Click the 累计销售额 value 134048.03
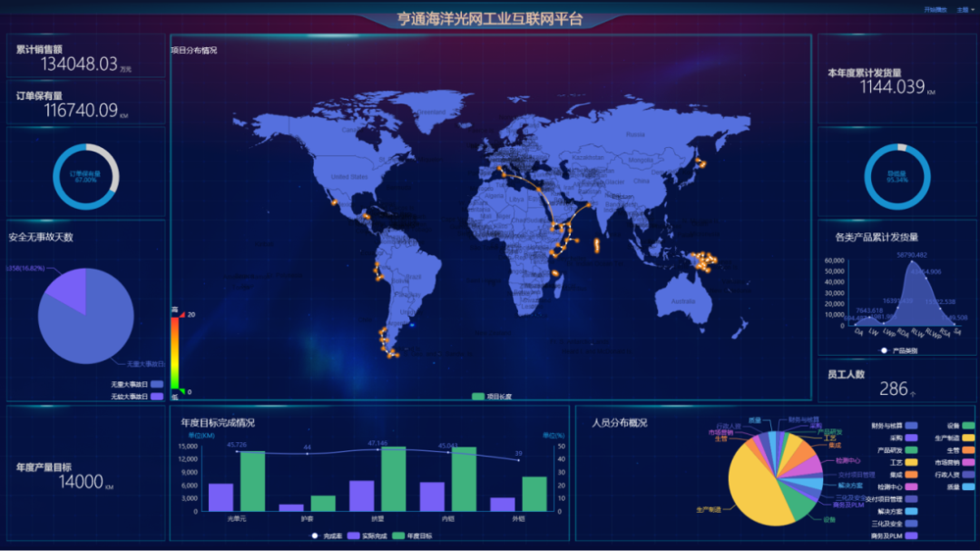Screen dimensions: 980x551 [x=79, y=64]
